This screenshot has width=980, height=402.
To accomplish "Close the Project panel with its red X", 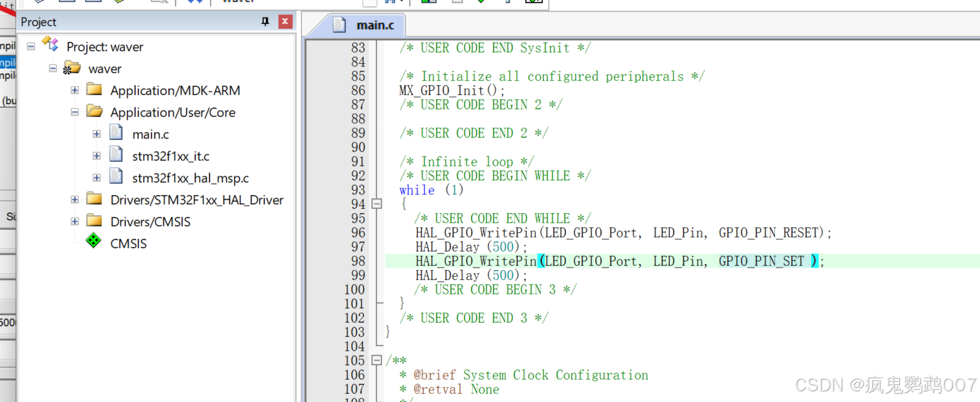I will [x=285, y=21].
